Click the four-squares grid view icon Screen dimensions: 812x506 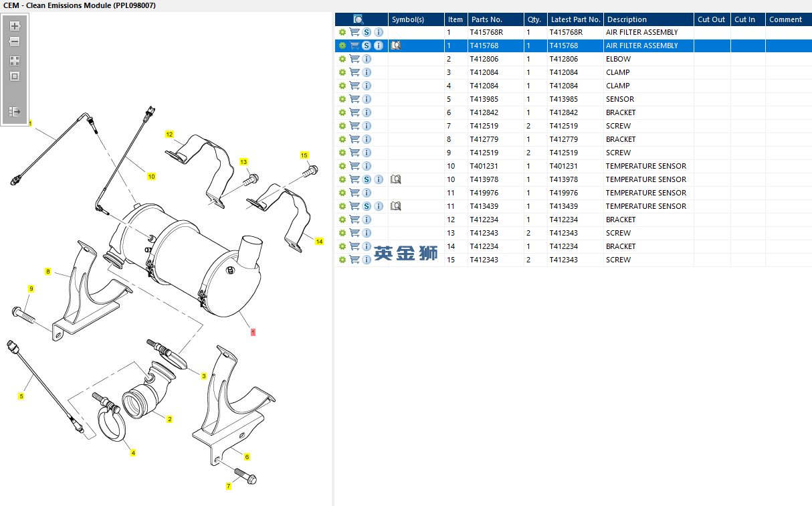[x=15, y=60]
